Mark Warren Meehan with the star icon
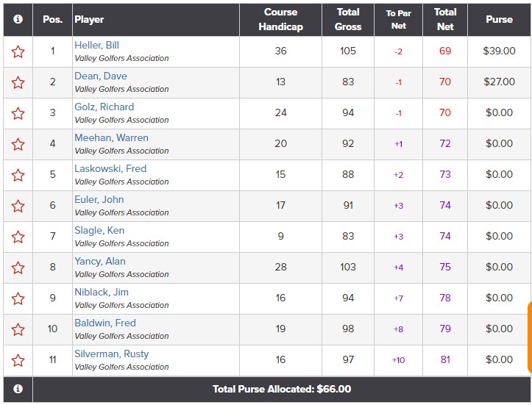 (x=18, y=144)
